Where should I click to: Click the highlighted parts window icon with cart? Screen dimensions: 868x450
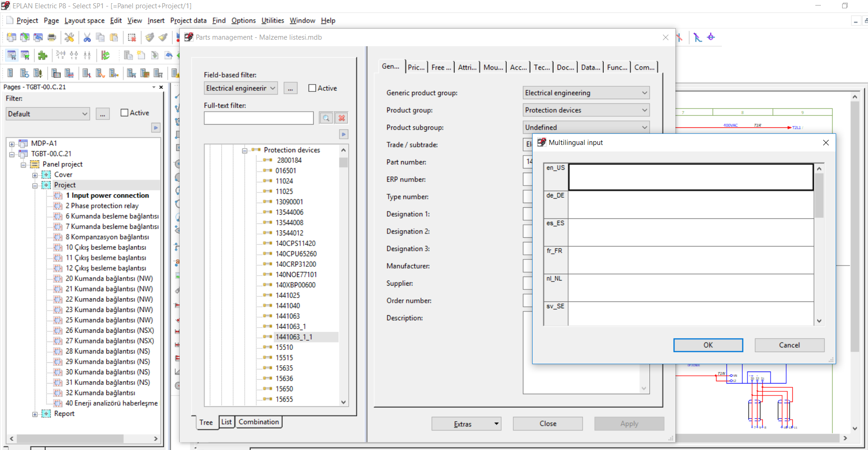coord(12,55)
